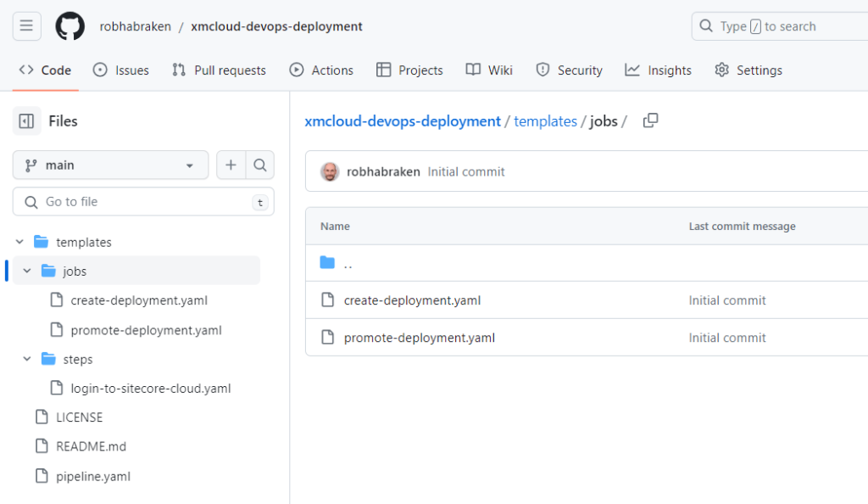Click the pipeline.yaml file icon in tree

click(x=42, y=476)
